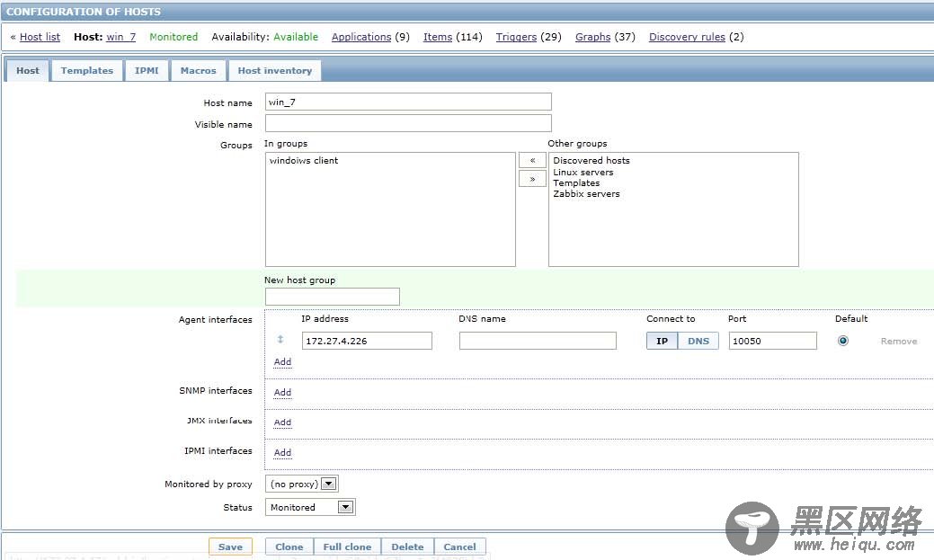Click the Clone button
The height and width of the screenshot is (560, 934).
pos(289,547)
